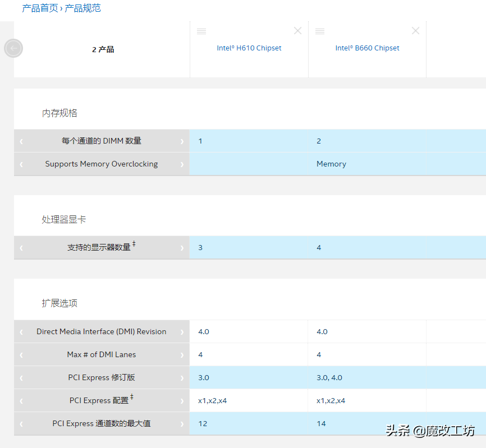This screenshot has width=486, height=448.
Task: Click left chevron on PCI Express 配置 row
Action: (x=21, y=401)
